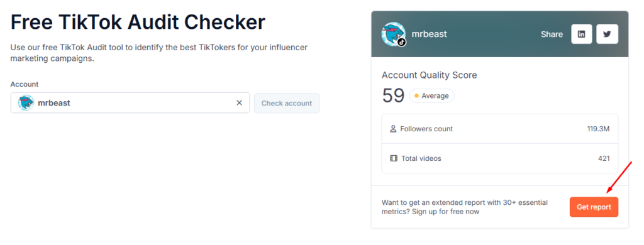Image resolution: width=644 pixels, height=245 pixels.
Task: Select the mrbeast username in the card header
Action: (429, 34)
